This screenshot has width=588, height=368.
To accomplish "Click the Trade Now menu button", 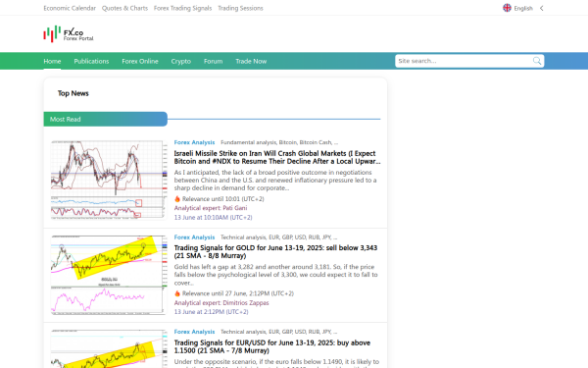I will point(251,61).
